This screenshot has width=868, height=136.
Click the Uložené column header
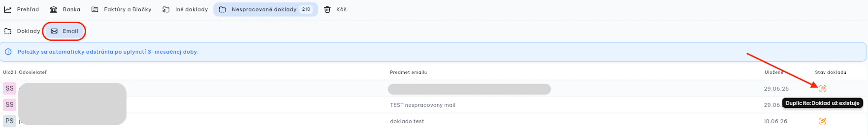point(774,72)
